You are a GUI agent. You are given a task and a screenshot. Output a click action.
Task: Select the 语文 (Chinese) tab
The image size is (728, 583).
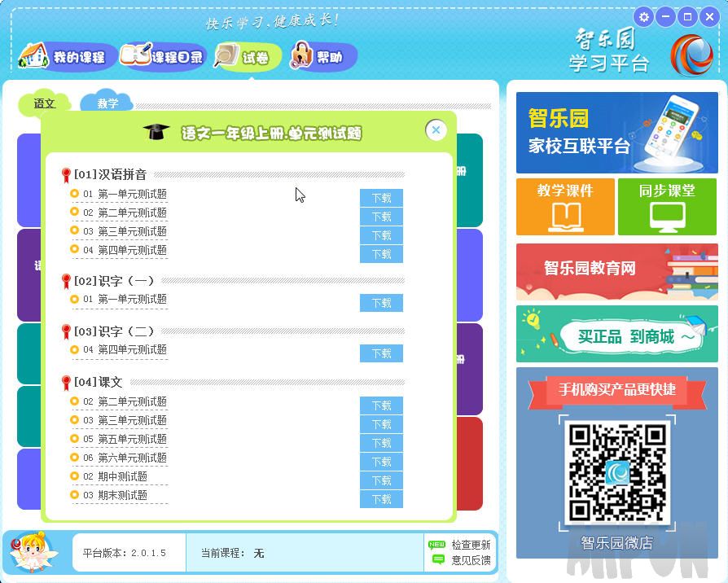tap(44, 103)
